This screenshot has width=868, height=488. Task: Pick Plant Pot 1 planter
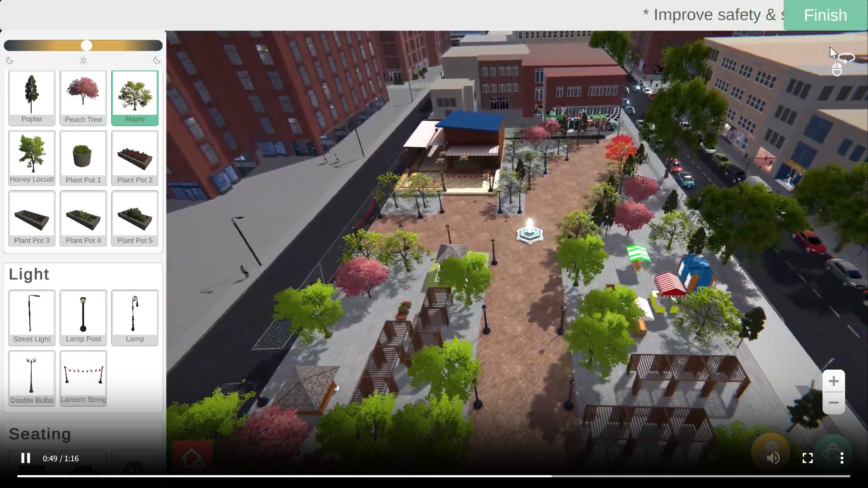pos(83,157)
